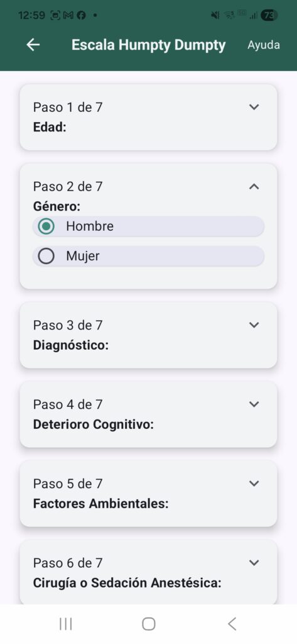Tap the Facebook notification icon
This screenshot has width=297, height=644.
(x=81, y=15)
